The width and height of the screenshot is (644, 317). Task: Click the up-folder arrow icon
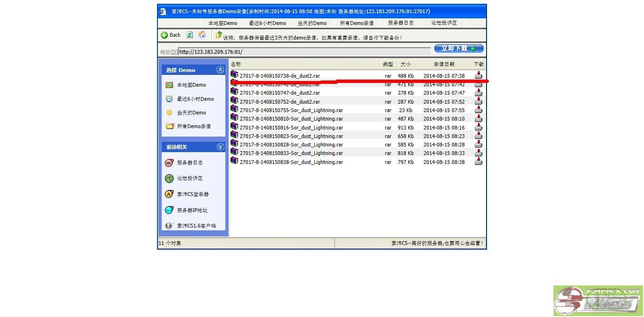tap(219, 35)
